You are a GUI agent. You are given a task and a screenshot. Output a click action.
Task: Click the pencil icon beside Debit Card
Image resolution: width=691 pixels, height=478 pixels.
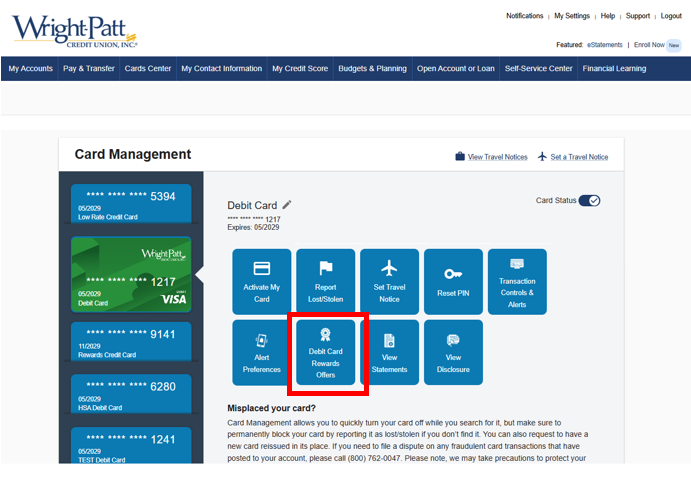287,205
